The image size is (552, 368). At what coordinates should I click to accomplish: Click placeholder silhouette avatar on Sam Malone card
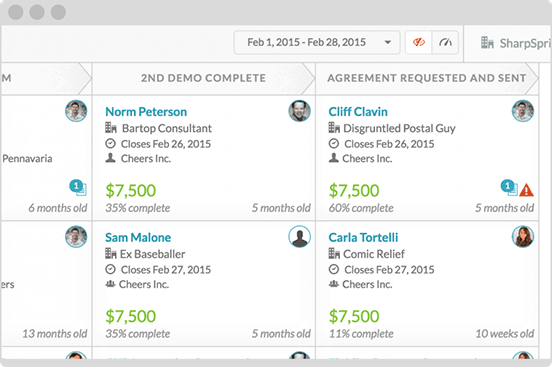pos(299,236)
